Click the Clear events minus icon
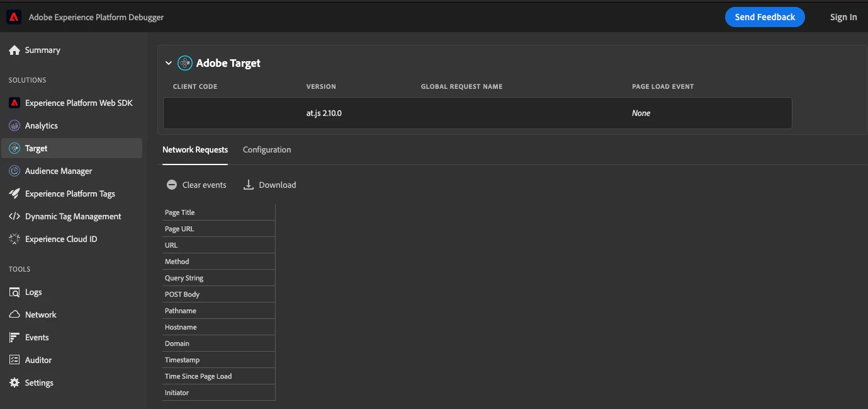The image size is (868, 409). point(172,185)
